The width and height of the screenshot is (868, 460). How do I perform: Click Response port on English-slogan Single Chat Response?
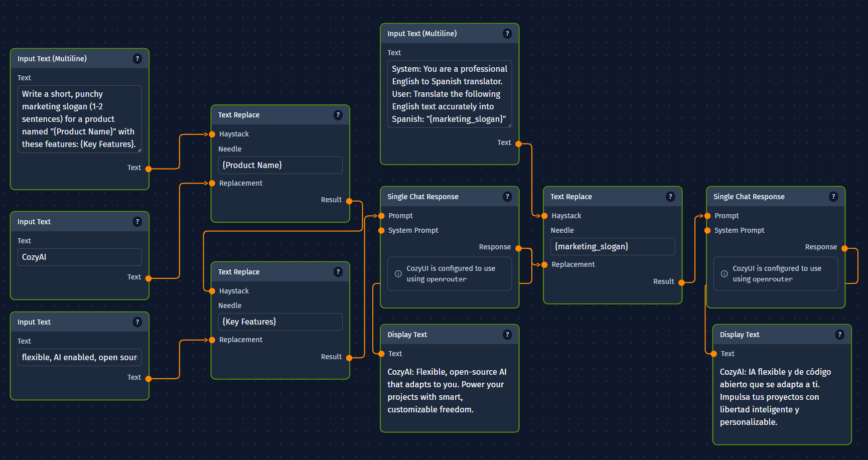click(519, 248)
